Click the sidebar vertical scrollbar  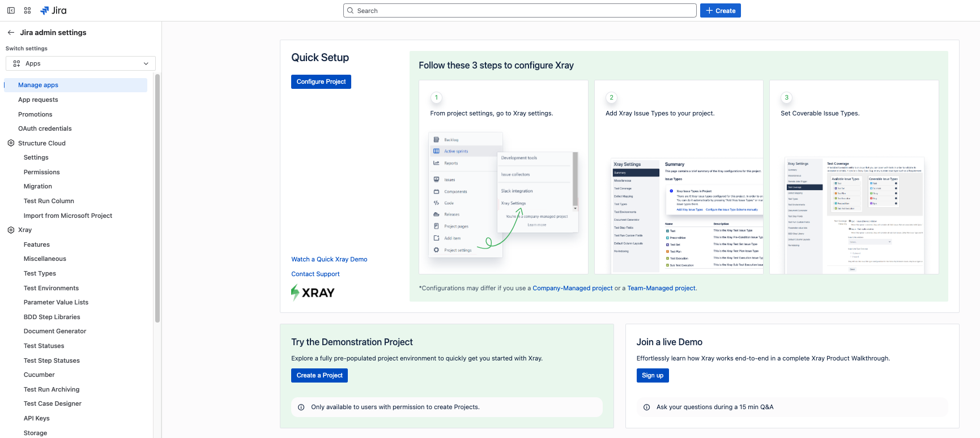157,198
